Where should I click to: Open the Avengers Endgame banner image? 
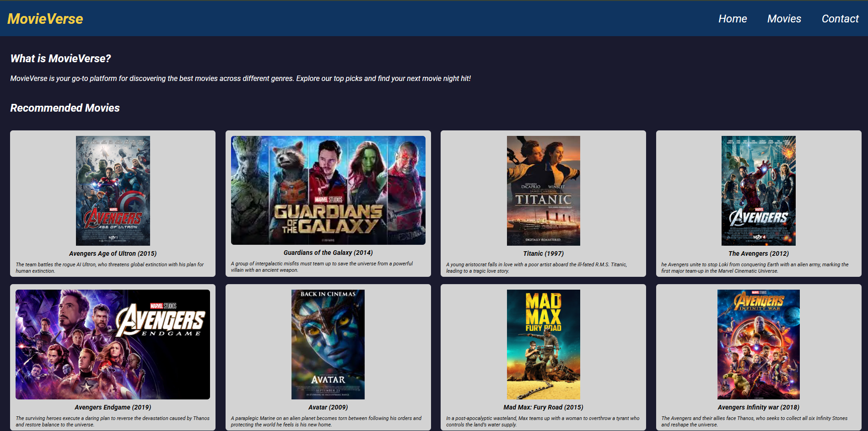[113, 345]
